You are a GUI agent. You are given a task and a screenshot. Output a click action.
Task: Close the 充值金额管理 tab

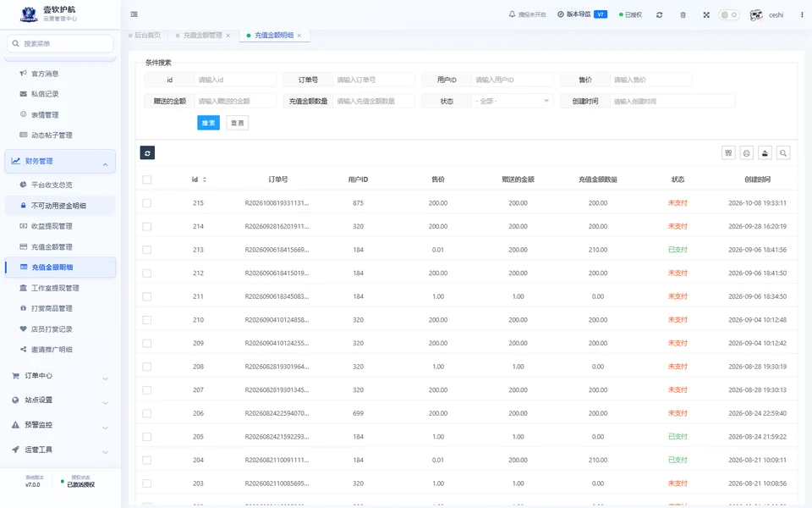pos(228,36)
